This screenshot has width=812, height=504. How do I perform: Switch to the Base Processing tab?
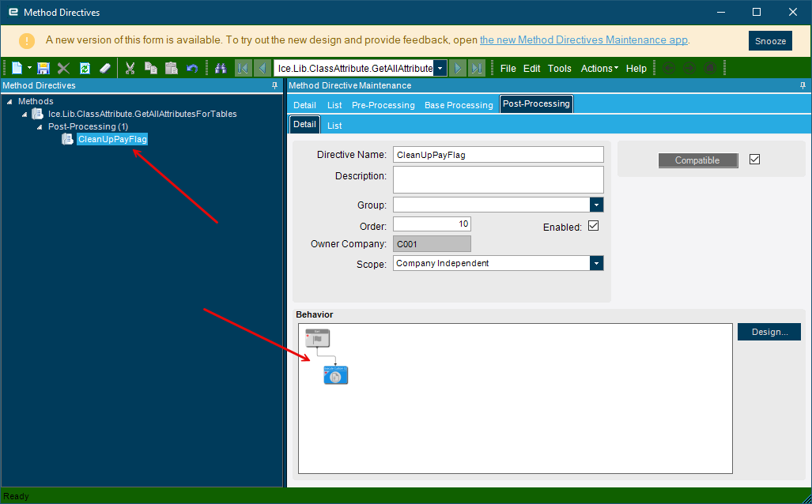(x=459, y=105)
